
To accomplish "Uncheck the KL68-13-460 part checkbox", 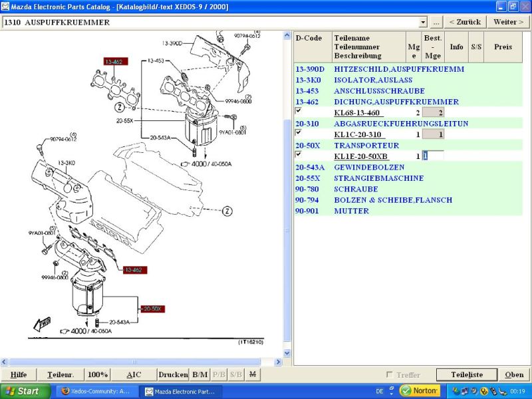I will [298, 111].
